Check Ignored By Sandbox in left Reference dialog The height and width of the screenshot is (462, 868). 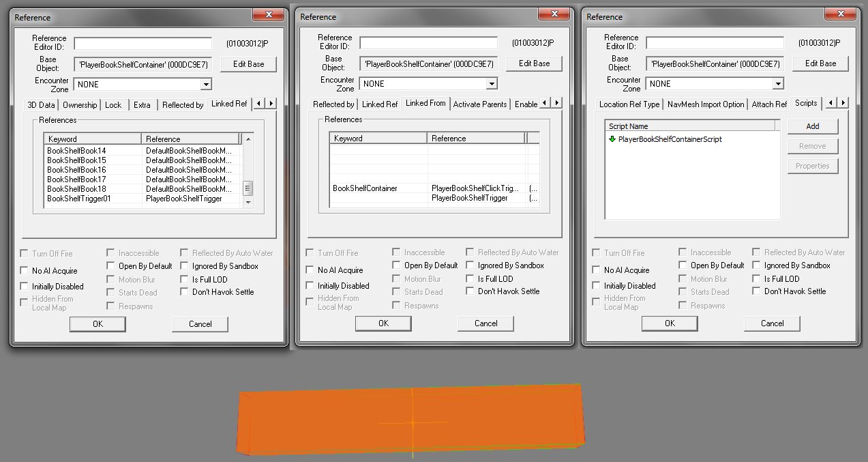pos(185,265)
